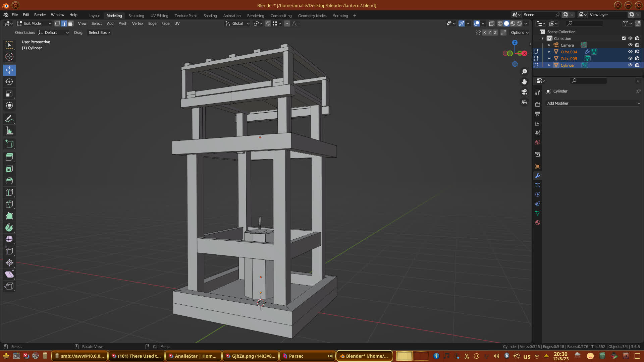This screenshot has width=644, height=362.
Task: Toggle Cylinder render visibility camera icon
Action: point(637,65)
